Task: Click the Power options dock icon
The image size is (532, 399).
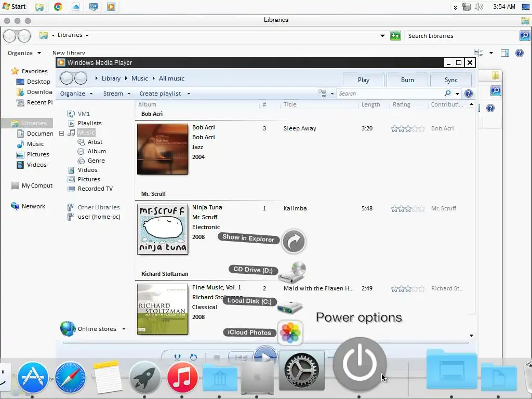Action: pos(360,364)
